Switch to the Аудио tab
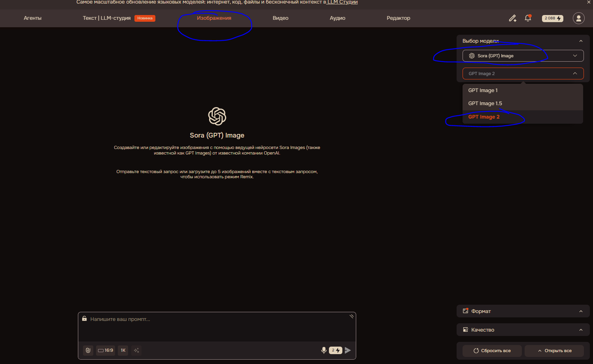The image size is (593, 364). click(x=338, y=18)
